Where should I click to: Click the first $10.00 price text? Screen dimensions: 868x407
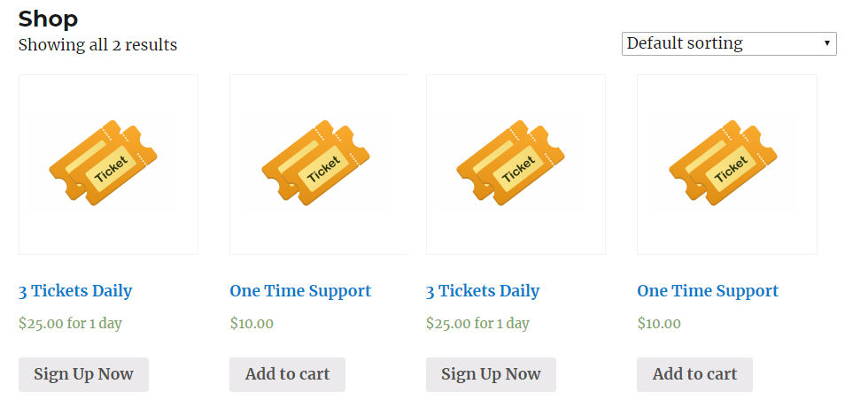click(x=252, y=324)
